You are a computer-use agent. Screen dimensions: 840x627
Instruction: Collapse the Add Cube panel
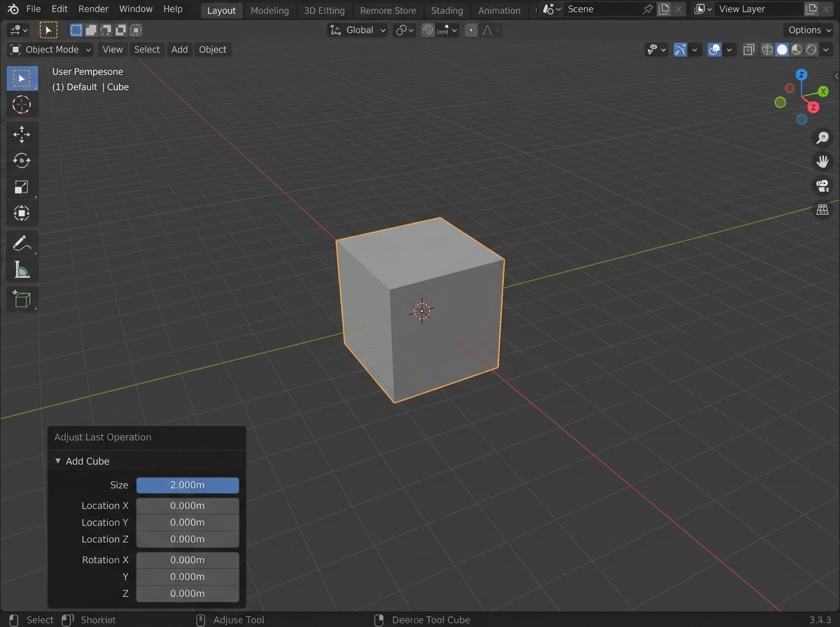[58, 461]
